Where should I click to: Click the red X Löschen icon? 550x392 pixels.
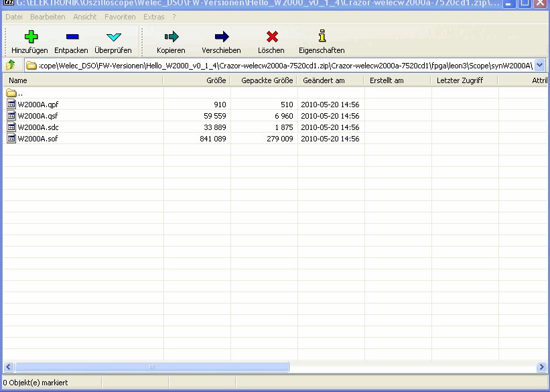coord(271,38)
